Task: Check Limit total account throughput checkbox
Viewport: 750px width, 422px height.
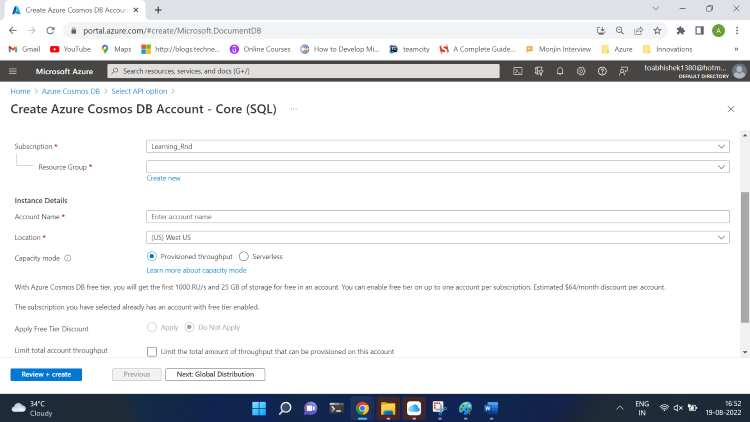Action: (x=152, y=352)
